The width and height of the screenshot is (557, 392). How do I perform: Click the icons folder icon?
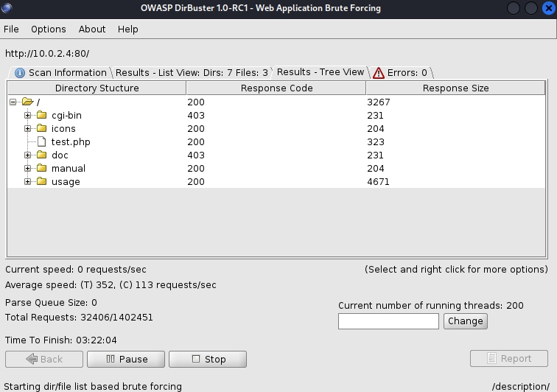pyautogui.click(x=41, y=129)
